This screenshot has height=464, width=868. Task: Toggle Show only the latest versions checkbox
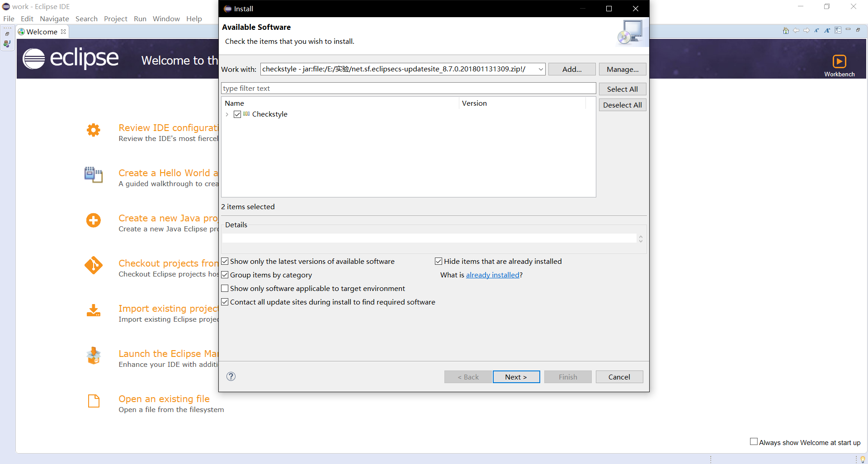click(x=225, y=261)
